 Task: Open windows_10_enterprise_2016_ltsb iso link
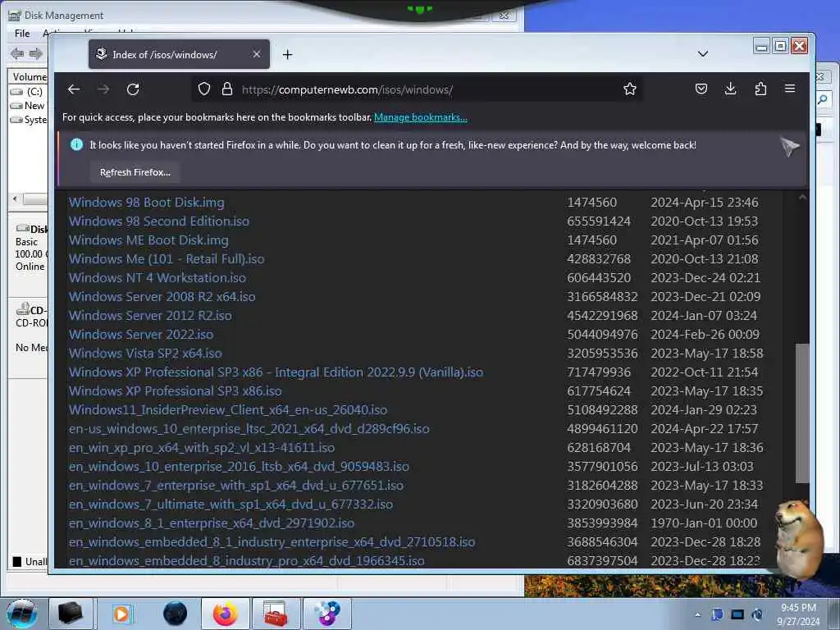coord(239,466)
